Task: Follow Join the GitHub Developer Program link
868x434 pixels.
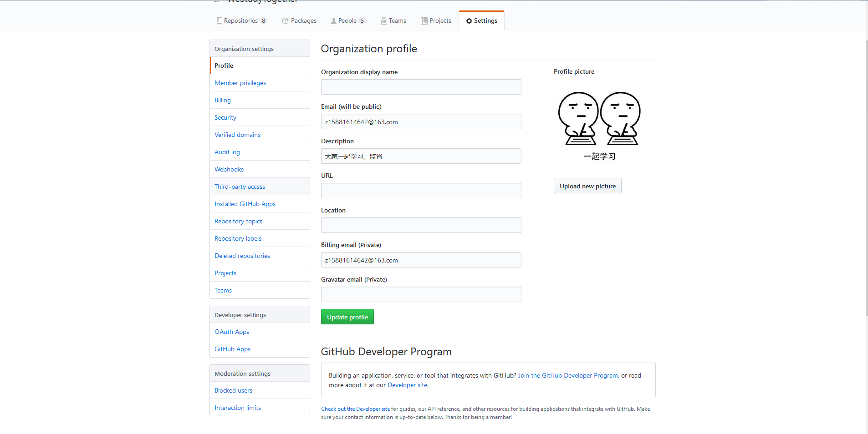Action: pyautogui.click(x=568, y=375)
